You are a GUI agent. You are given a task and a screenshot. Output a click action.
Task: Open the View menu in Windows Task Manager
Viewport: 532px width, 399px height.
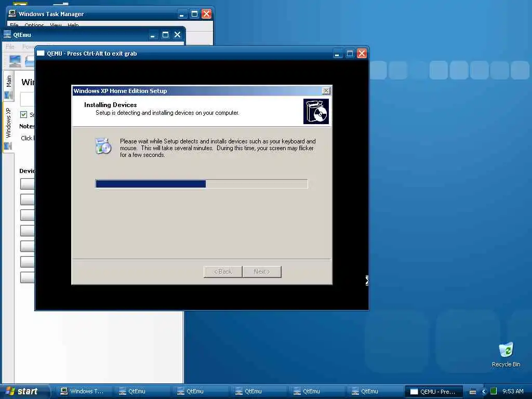[x=56, y=25]
